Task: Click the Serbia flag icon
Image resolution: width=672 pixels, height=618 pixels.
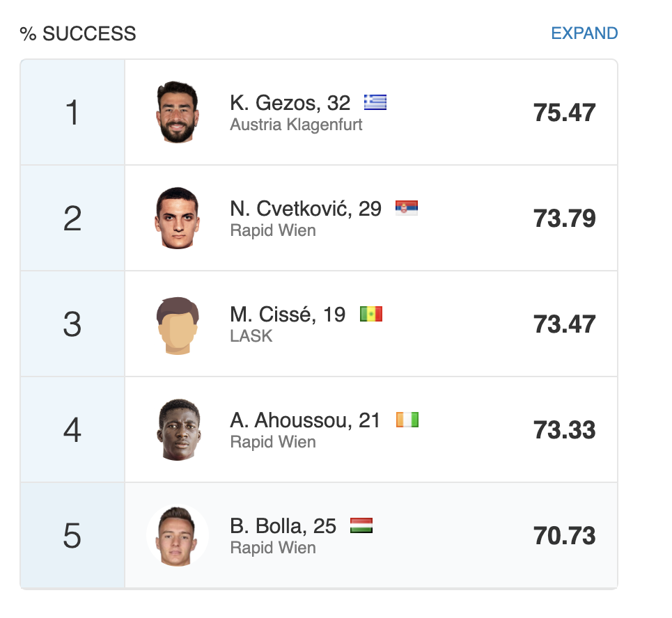Action: [x=407, y=208]
